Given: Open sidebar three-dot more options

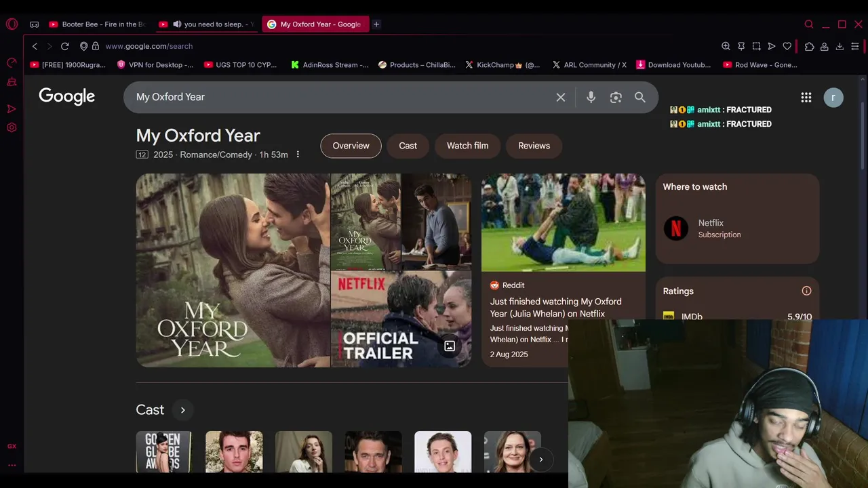Looking at the screenshot, I should (12, 465).
